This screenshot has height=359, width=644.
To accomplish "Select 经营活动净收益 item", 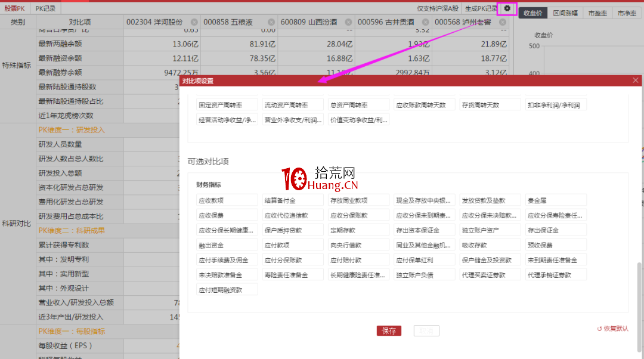I will click(x=227, y=120).
